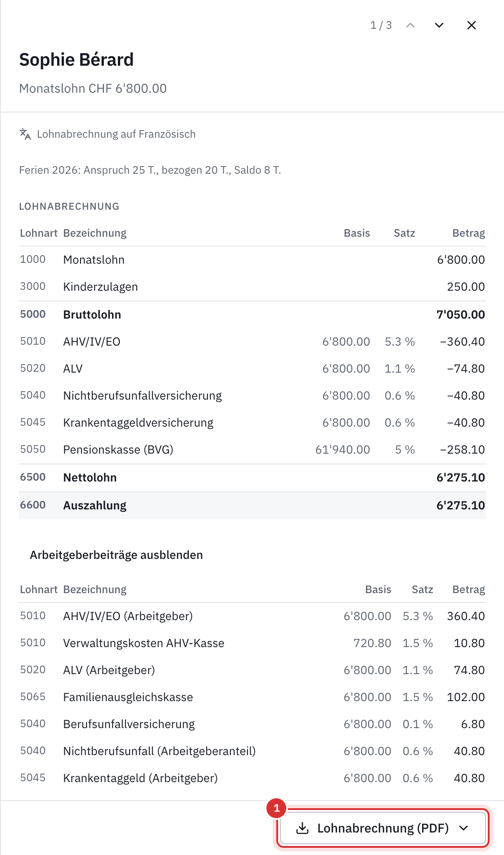Screen dimensions: 504x855
Task: Collapse Arbeitgeberbeiträge ausblenden section
Action: (116, 555)
